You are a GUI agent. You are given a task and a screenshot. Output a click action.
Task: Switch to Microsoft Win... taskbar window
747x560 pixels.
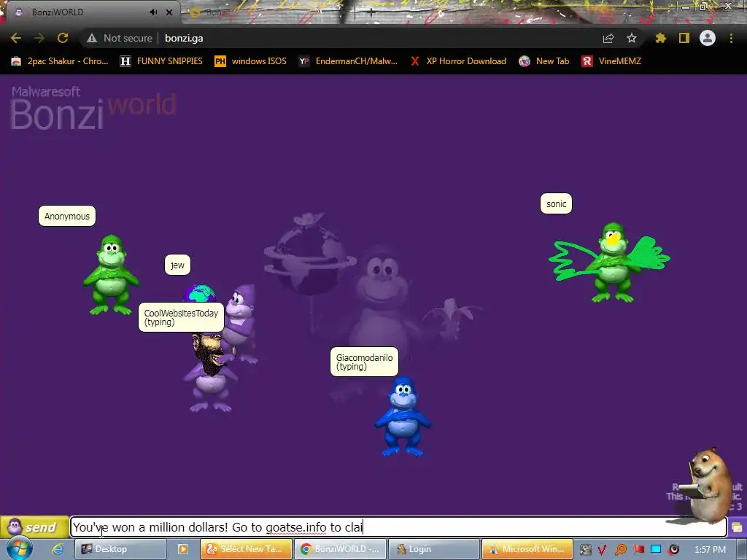(x=527, y=549)
